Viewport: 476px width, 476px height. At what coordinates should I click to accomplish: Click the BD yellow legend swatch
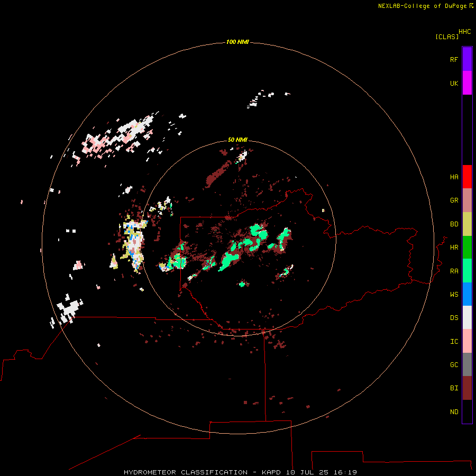tap(467, 224)
